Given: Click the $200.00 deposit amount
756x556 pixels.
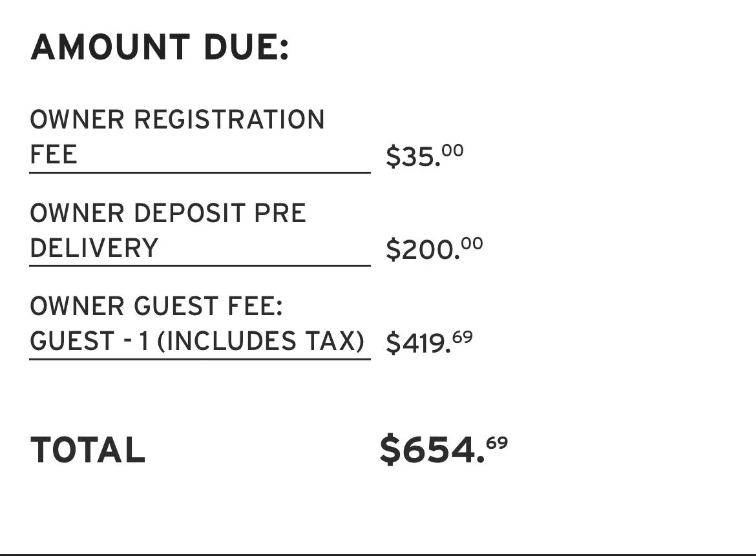Looking at the screenshot, I should pos(434,249).
